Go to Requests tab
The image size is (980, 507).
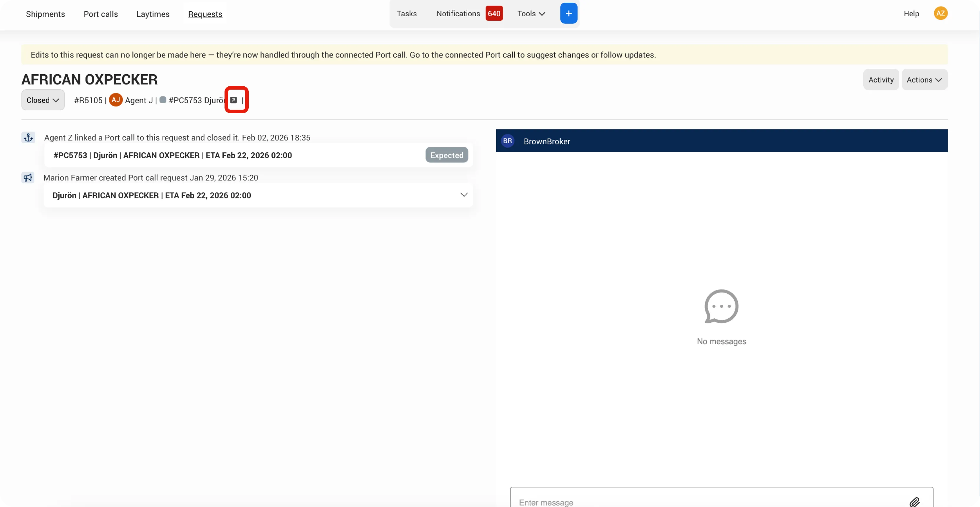[205, 14]
